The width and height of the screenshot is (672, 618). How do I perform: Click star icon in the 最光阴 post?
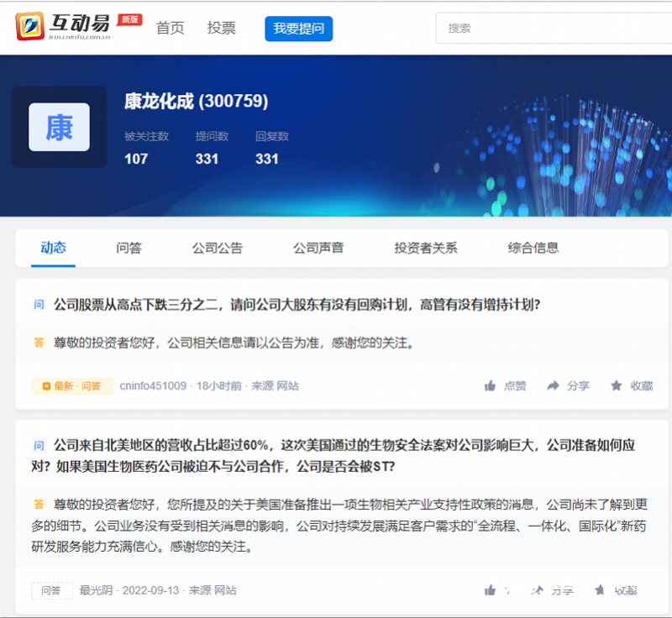tap(600, 590)
